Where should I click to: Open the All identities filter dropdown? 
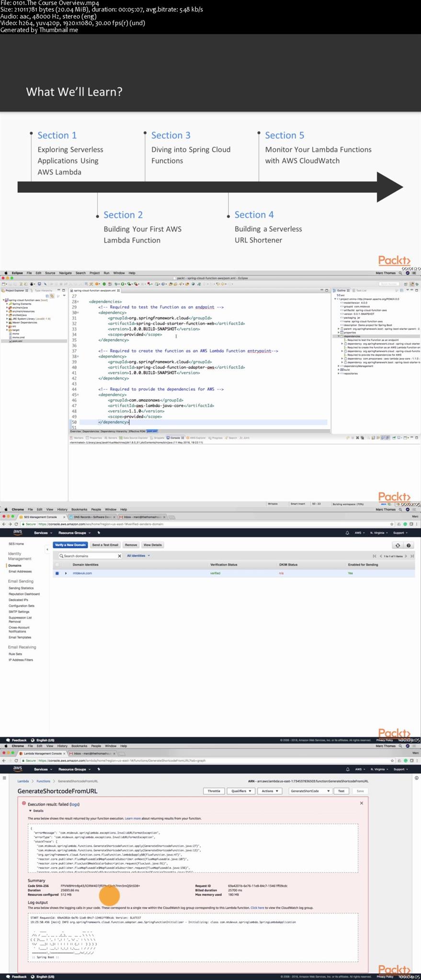click(138, 556)
